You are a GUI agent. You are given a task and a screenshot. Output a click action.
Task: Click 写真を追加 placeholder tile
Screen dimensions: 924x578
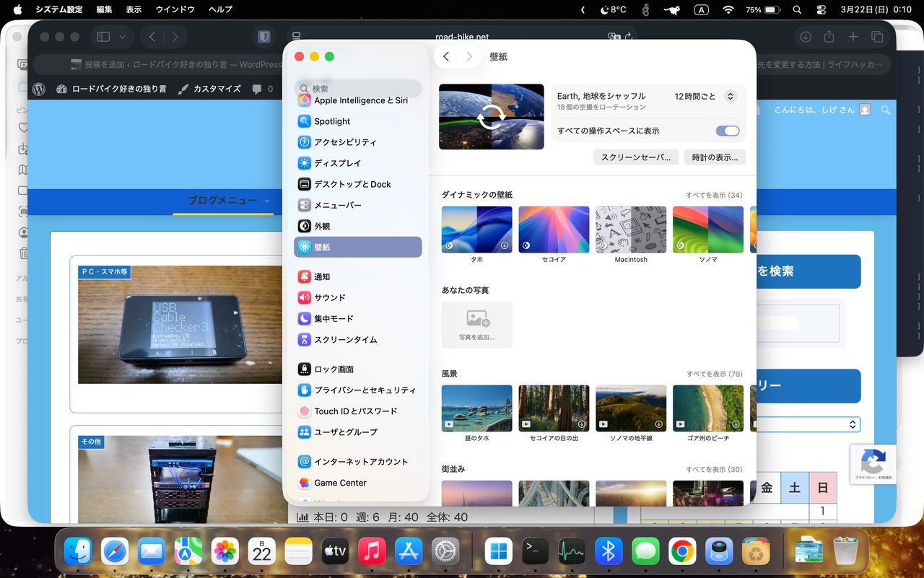(476, 325)
